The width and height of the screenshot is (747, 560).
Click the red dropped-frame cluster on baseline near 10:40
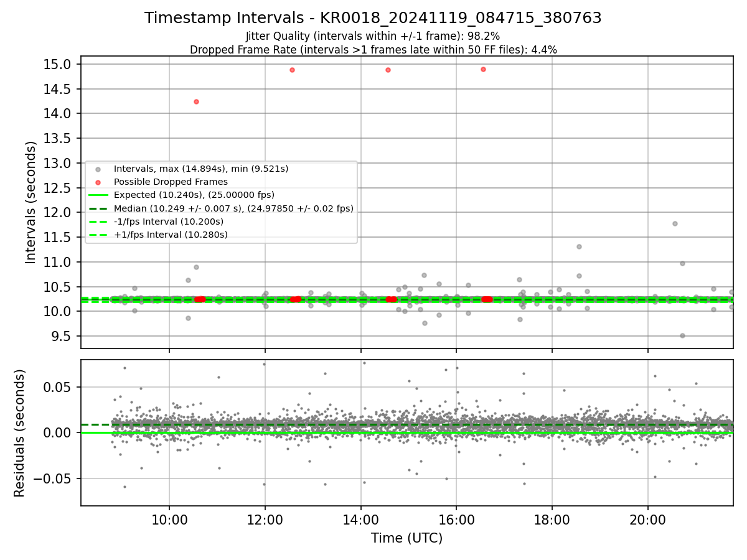click(x=200, y=299)
